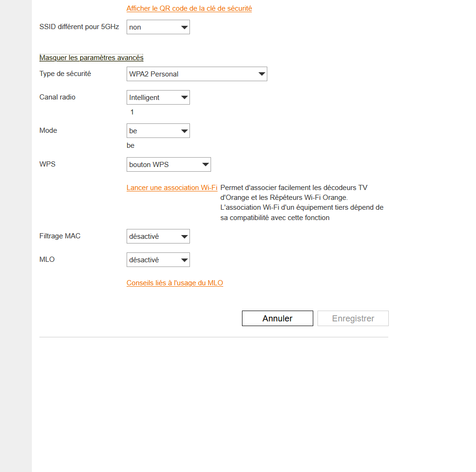This screenshot has width=476, height=472.
Task: Click the Filtrage MAC label
Action: 60,236
